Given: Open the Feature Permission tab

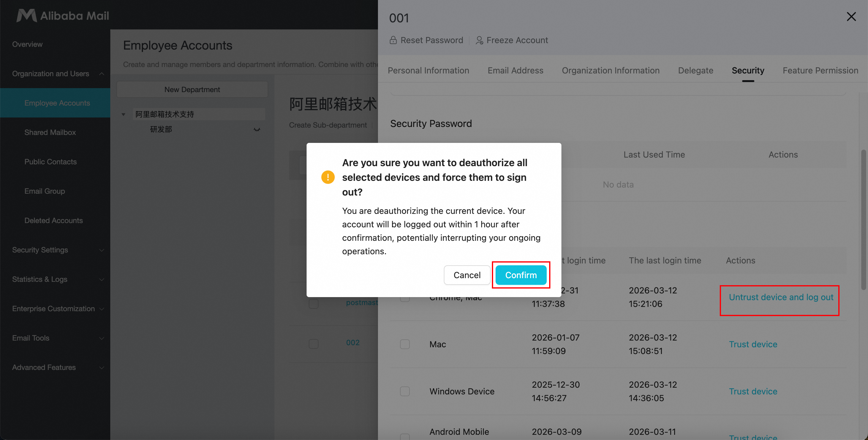Looking at the screenshot, I should [820, 70].
